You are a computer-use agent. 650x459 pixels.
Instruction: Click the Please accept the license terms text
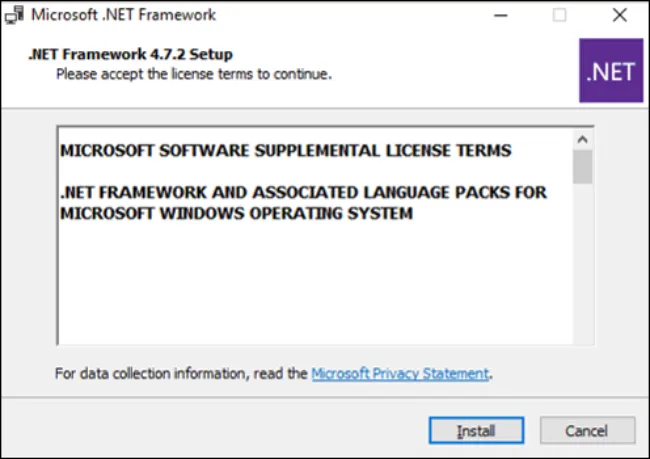[194, 74]
